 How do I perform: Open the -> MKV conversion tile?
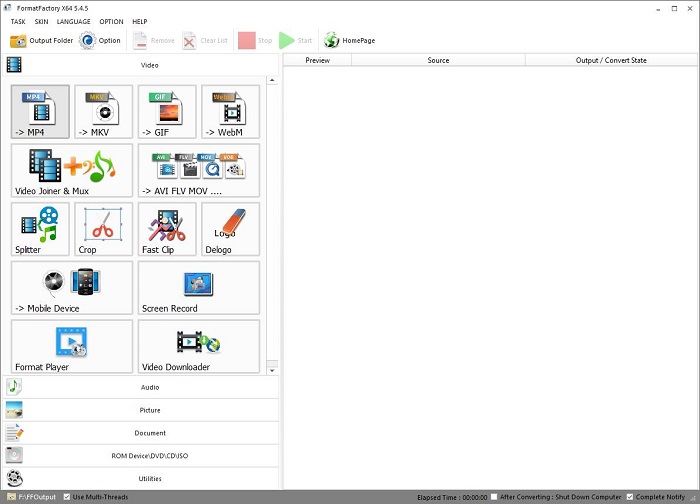[x=104, y=112]
